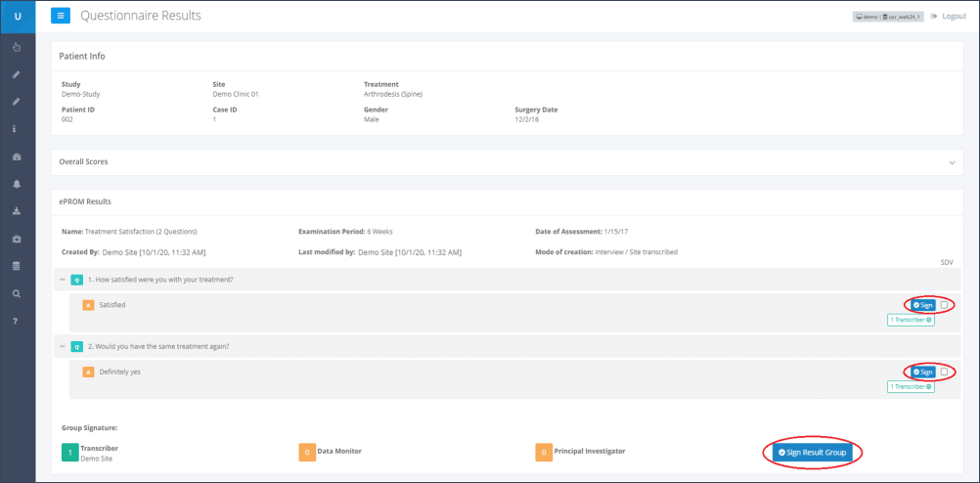Click the U logo at top left
980x483 pixels.
18,16
